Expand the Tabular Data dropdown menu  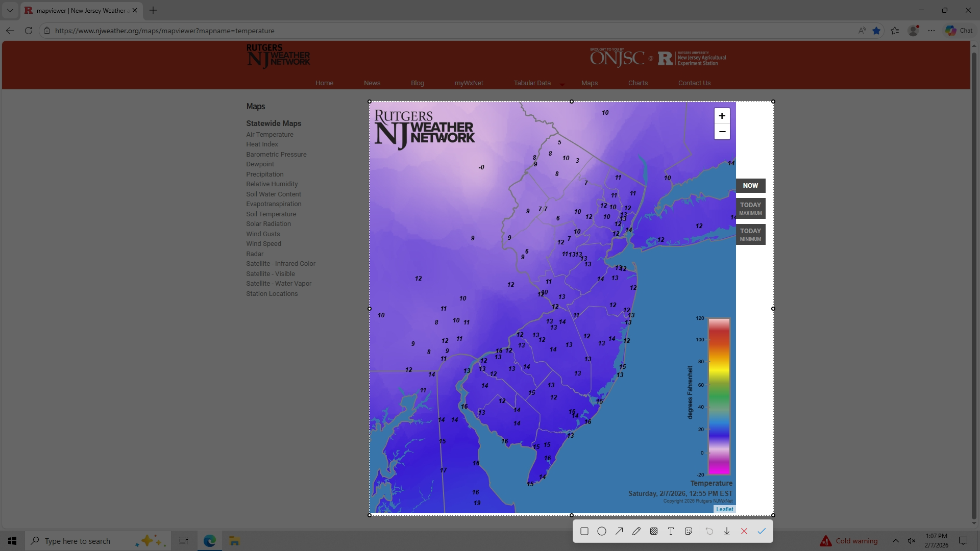pos(562,84)
